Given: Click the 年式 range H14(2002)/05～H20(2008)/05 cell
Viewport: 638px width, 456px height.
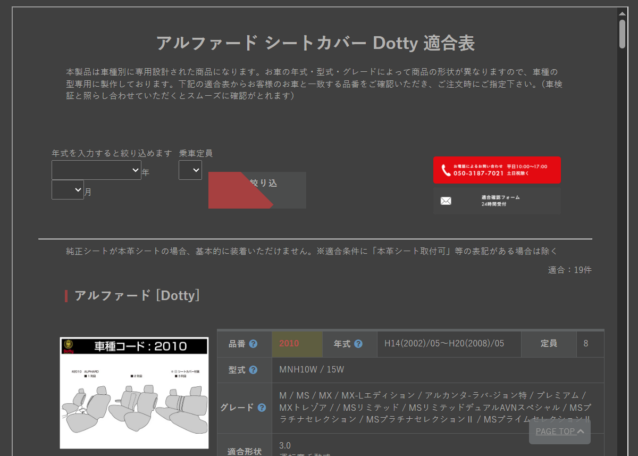Looking at the screenshot, I should 451,344.
